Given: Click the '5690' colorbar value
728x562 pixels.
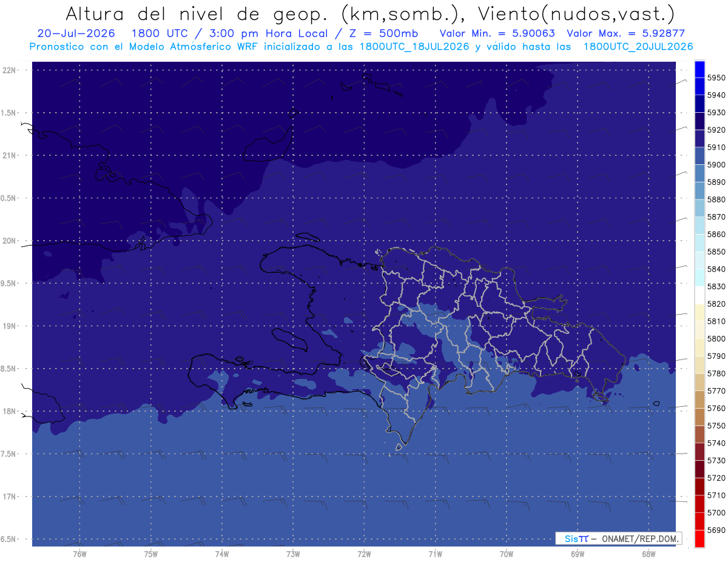Looking at the screenshot, I should (716, 530).
